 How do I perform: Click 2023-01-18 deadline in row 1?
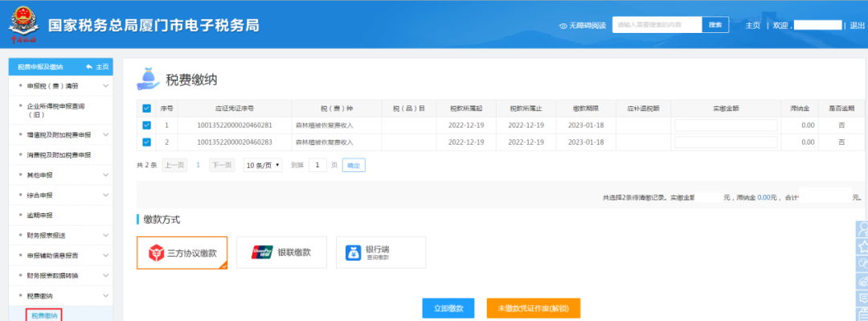click(x=586, y=126)
